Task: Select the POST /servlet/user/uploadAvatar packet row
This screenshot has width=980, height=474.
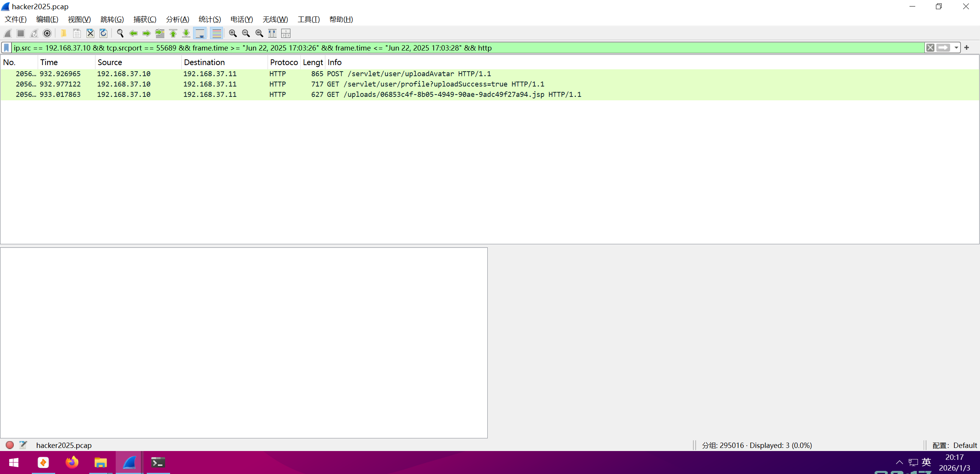Action: click(x=408, y=74)
